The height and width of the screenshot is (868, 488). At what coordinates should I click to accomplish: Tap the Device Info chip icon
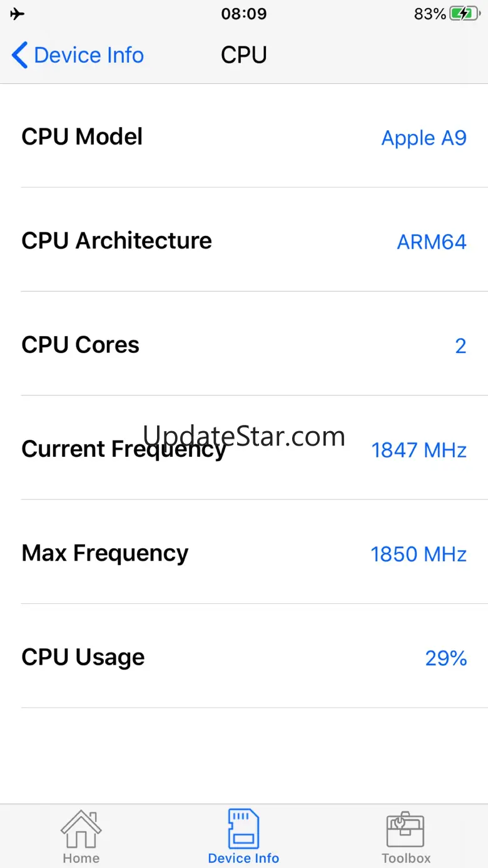click(x=243, y=829)
